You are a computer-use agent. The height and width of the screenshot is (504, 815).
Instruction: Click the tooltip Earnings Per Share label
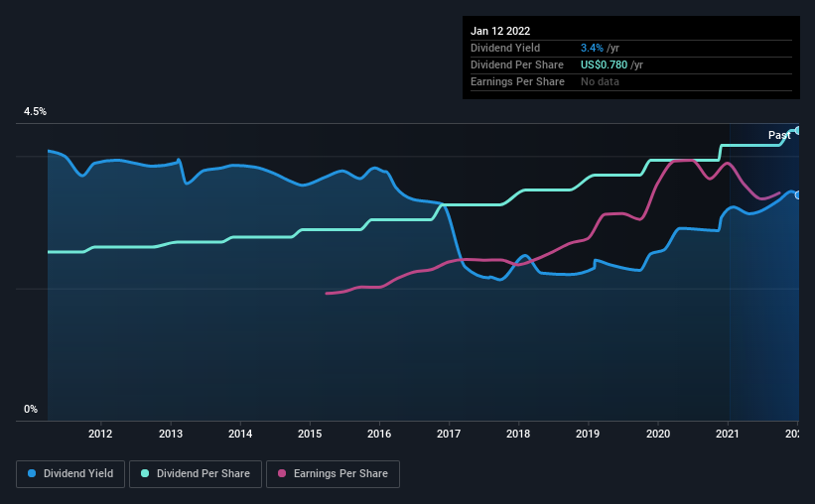pyautogui.click(x=517, y=81)
